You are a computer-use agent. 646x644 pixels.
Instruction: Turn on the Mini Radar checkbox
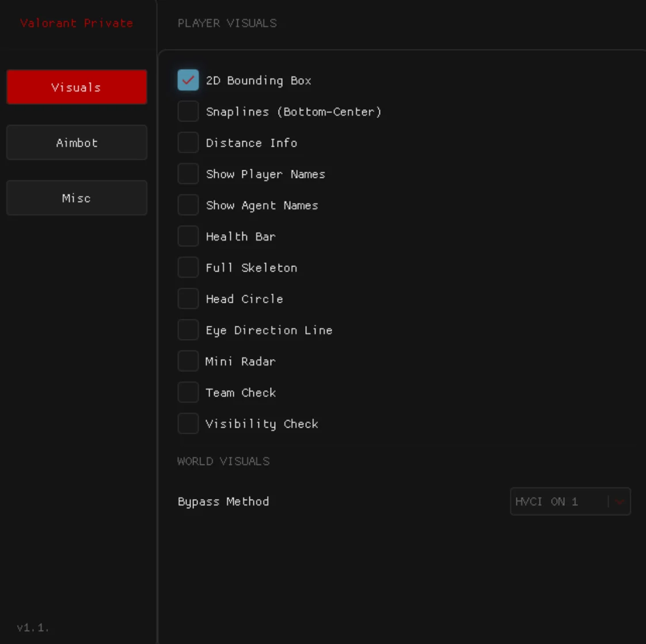[188, 361]
